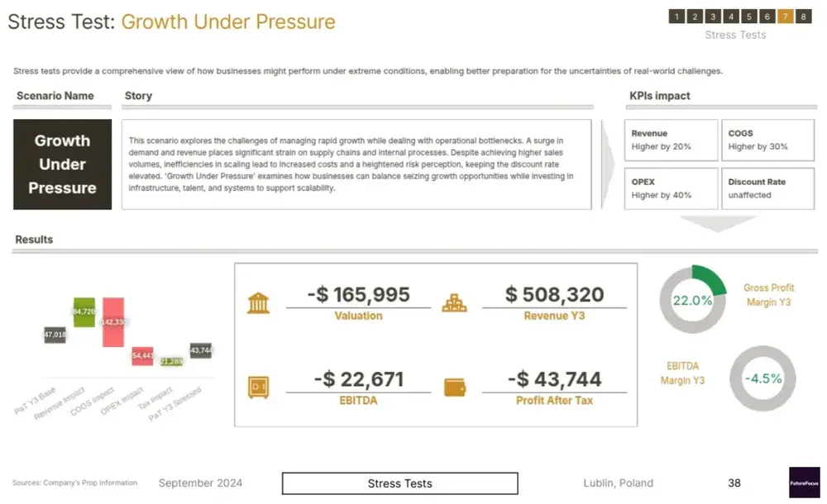Click the Stress Tests footer box

coord(400,483)
